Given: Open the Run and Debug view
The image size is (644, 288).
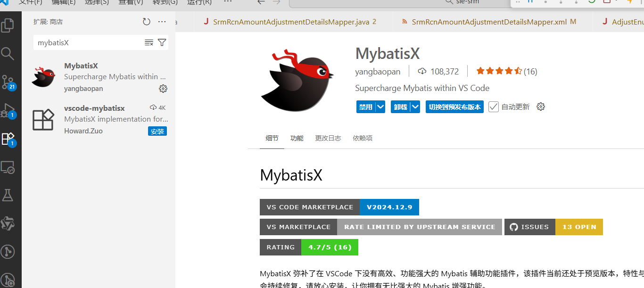Looking at the screenshot, I should [x=8, y=110].
